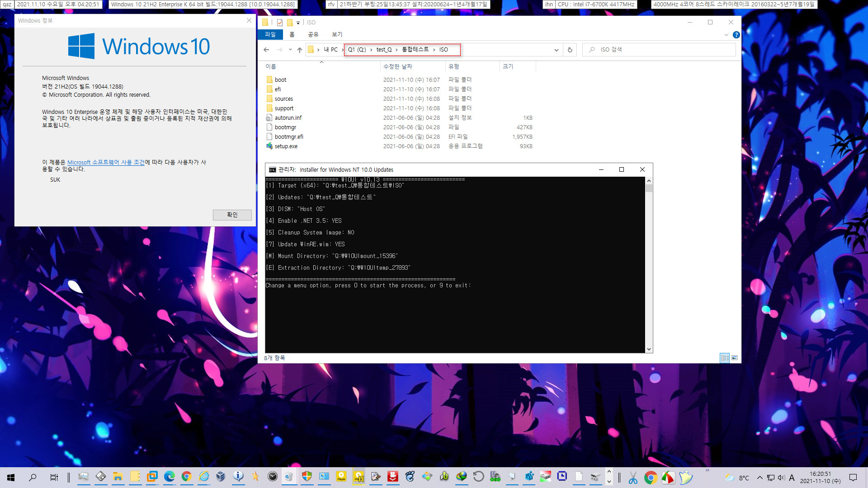868x488 pixels.
Task: Launch Internet Explorer from taskbar
Action: pos(204,477)
